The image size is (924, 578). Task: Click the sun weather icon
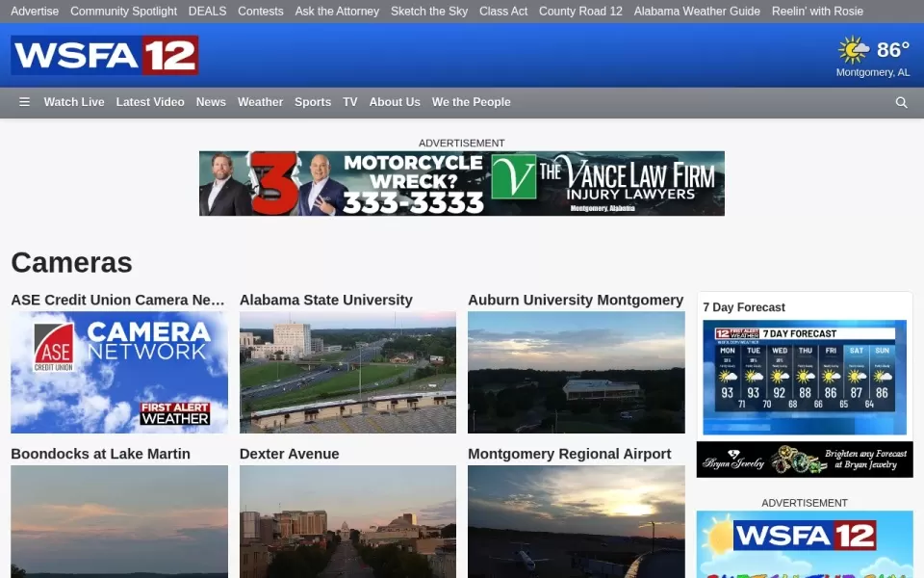click(854, 50)
